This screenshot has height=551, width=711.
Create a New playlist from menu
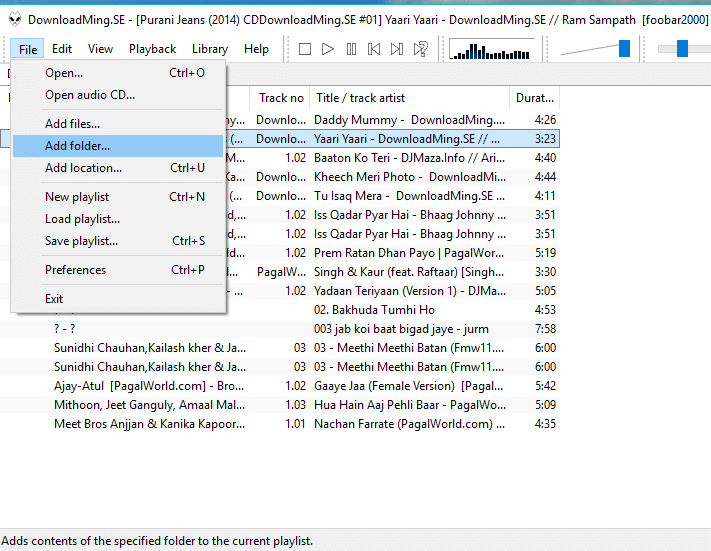point(118,197)
